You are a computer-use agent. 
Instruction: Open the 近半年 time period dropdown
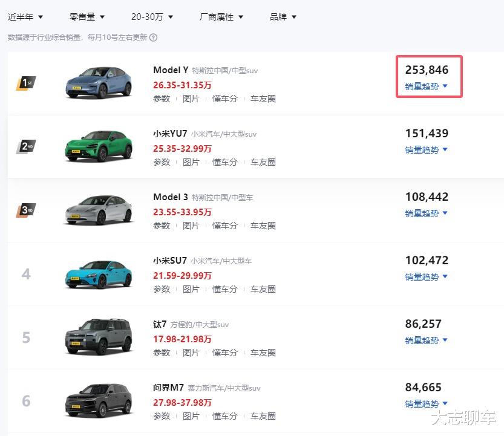point(25,17)
